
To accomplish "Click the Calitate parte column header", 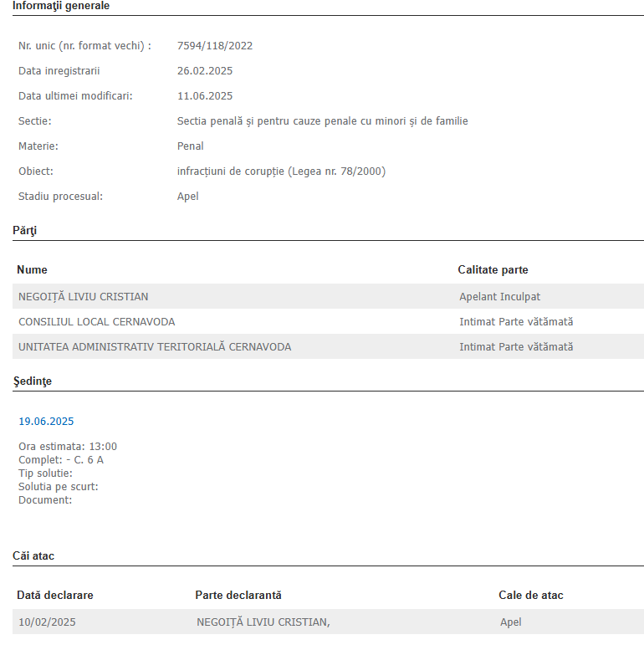I will (x=493, y=270).
